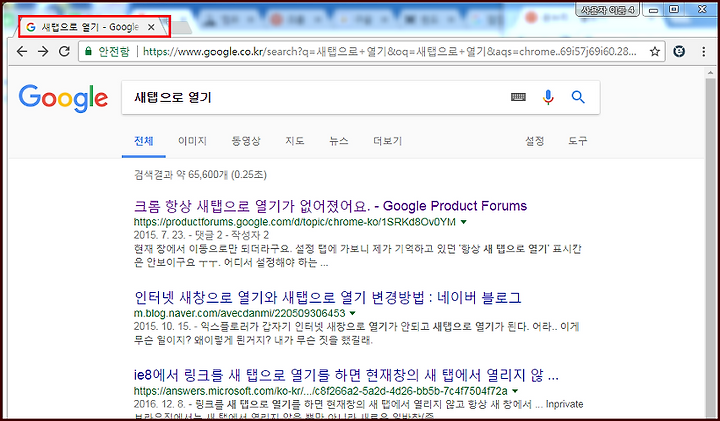Click the 사용자 이름 4 profile button
The width and height of the screenshot is (720, 421).
tap(608, 10)
